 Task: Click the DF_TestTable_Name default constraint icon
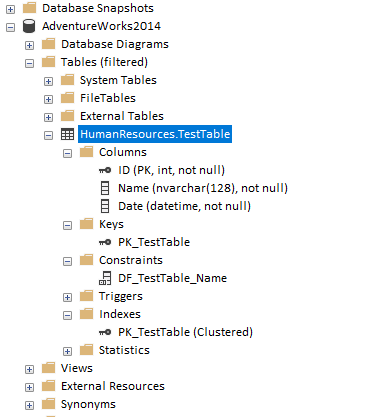[105, 278]
